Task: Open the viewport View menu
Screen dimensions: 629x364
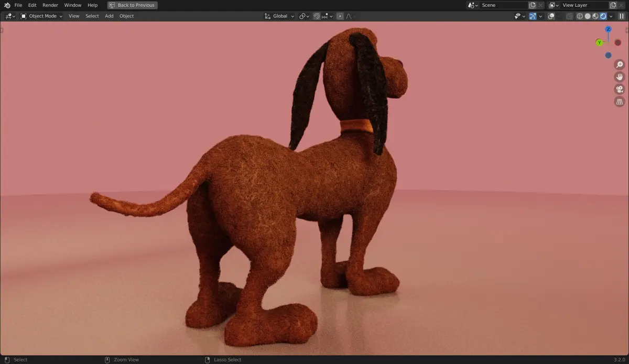Action: coord(74,16)
